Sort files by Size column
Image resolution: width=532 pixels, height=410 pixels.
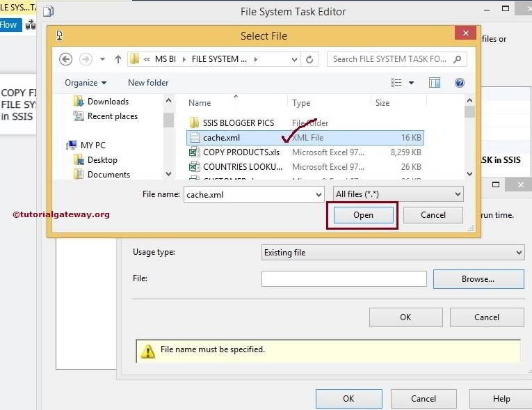coord(382,102)
